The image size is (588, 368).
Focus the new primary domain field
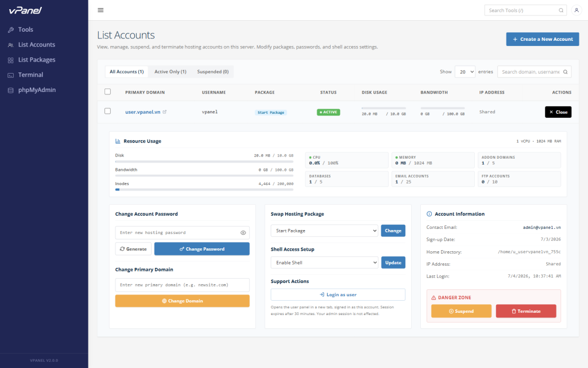coord(182,285)
